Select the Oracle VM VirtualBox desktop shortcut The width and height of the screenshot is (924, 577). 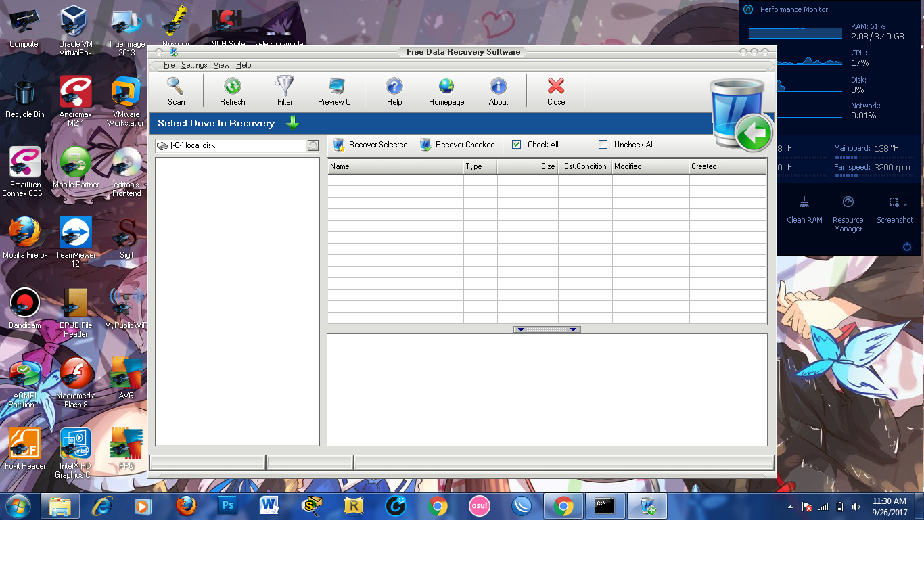(x=75, y=30)
